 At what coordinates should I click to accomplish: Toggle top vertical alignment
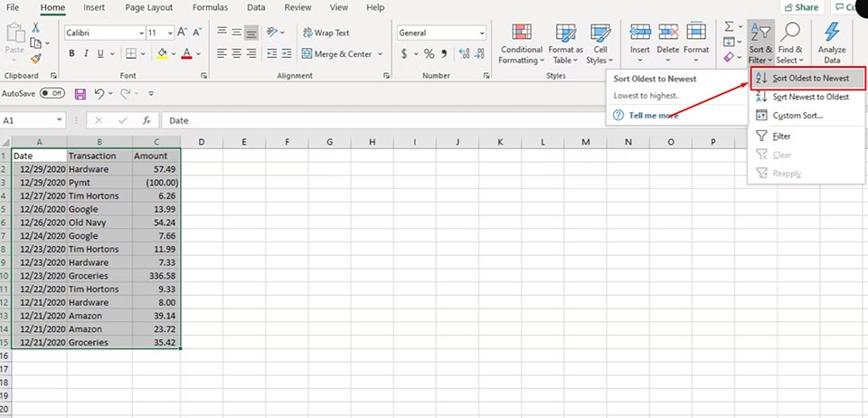click(222, 32)
